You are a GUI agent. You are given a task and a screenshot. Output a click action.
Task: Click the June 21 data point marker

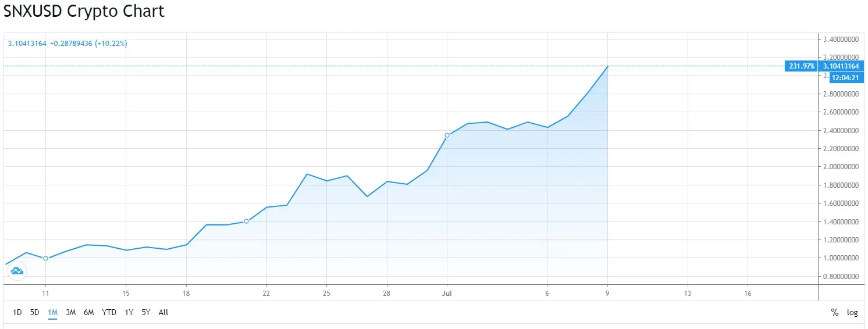click(x=246, y=221)
